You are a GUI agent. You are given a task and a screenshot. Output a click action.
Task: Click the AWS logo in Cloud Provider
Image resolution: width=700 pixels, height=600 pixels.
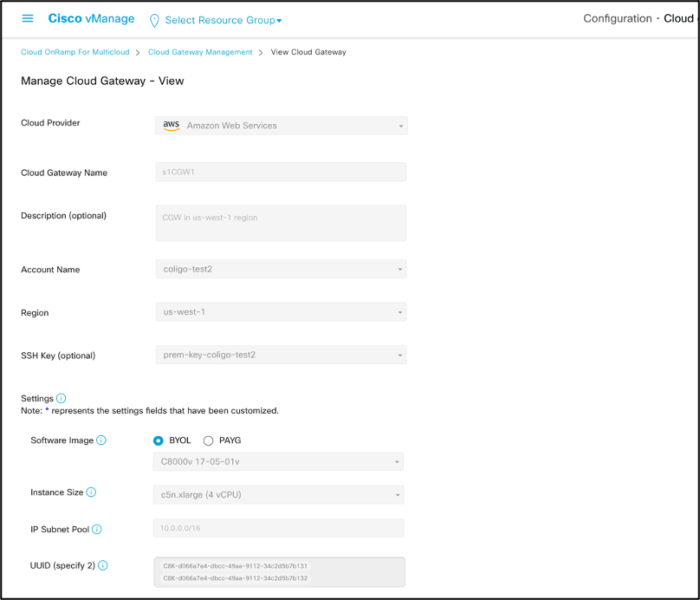[x=172, y=125]
